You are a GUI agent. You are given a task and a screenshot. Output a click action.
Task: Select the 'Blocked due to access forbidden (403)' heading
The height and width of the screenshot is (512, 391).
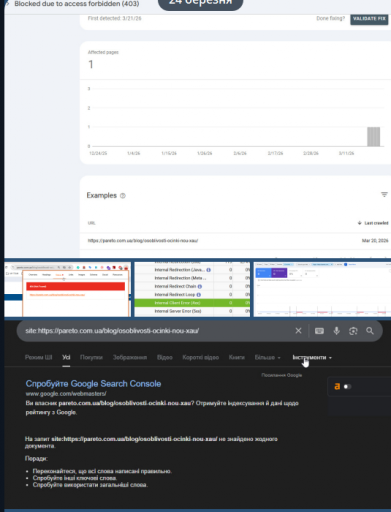coord(77,4)
